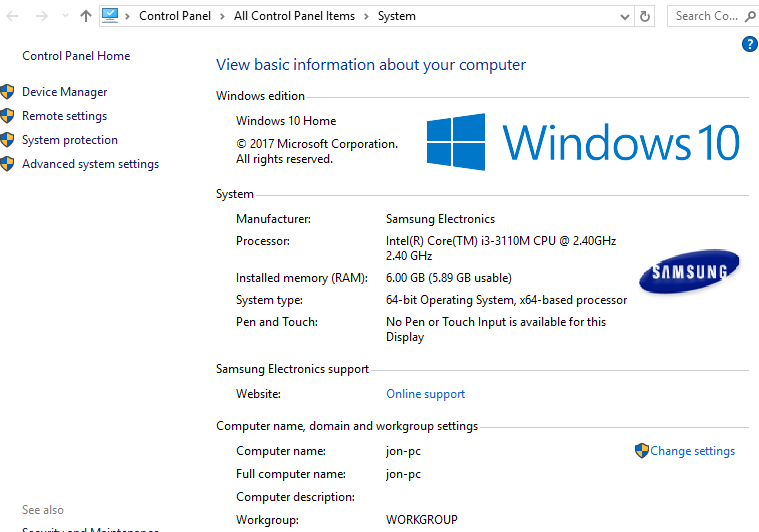This screenshot has width=759, height=532.
Task: Select the Full computer name value jon-pc
Action: 403,474
